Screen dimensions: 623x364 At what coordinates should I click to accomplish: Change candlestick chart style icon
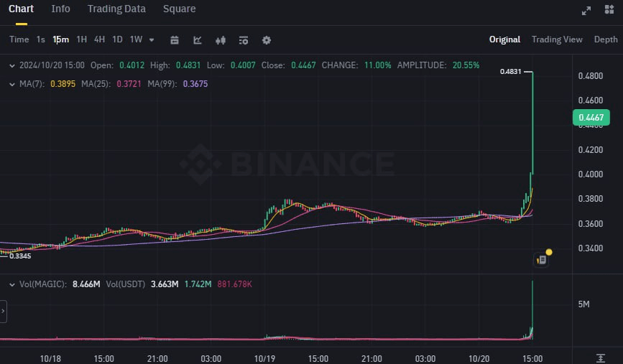coord(221,40)
